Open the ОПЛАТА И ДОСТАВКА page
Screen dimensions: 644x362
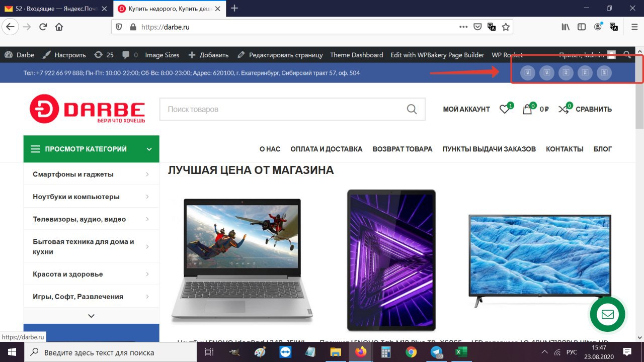(x=327, y=149)
